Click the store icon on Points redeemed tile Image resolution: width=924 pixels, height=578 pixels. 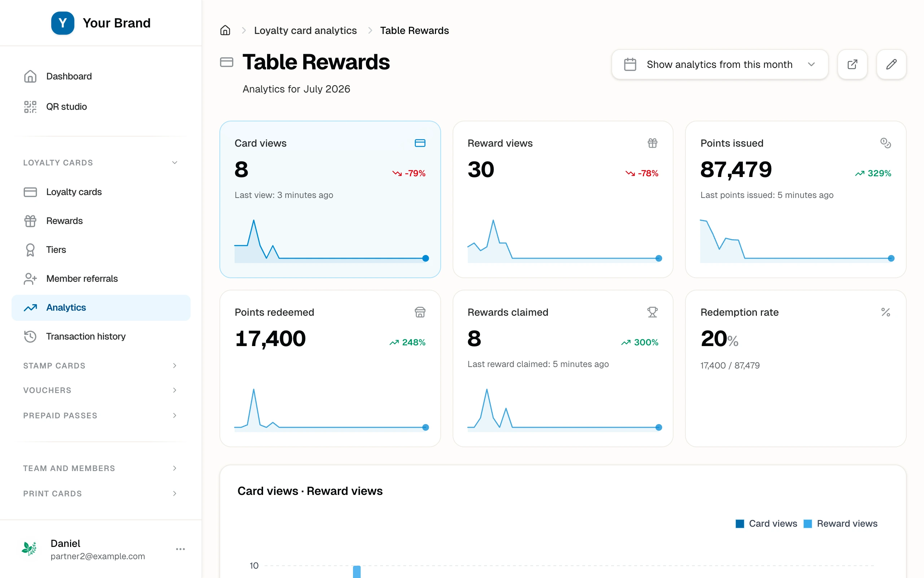click(x=420, y=312)
